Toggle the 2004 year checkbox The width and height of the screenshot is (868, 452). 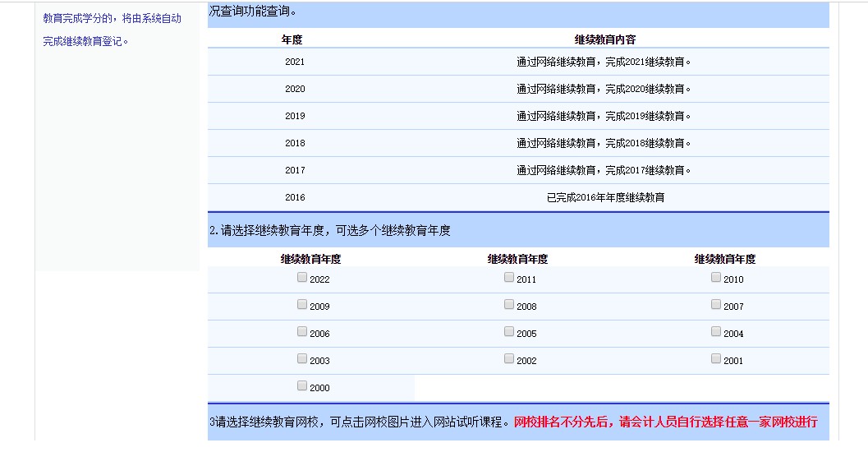click(716, 332)
